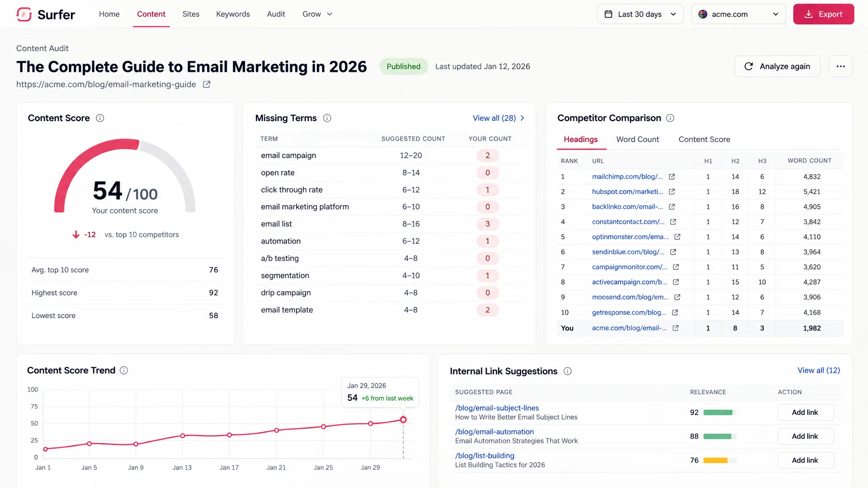
Task: Click the "Avg. top 10 score" row
Action: [x=125, y=270]
